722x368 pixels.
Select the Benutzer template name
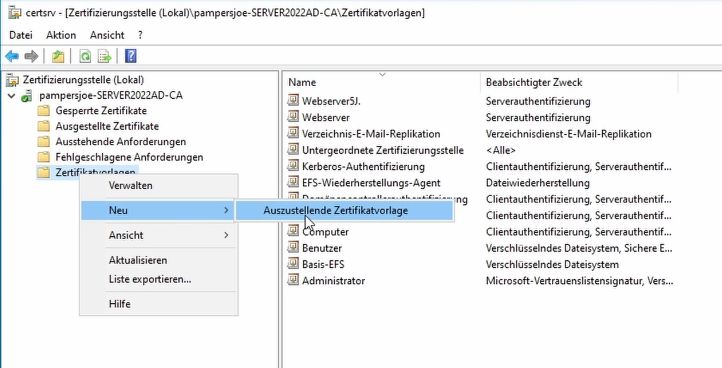[322, 248]
